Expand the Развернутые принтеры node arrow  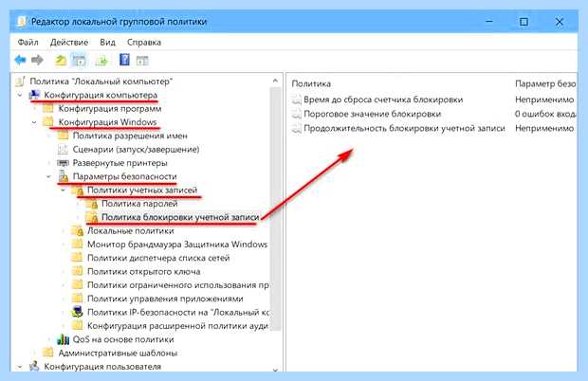coord(48,163)
